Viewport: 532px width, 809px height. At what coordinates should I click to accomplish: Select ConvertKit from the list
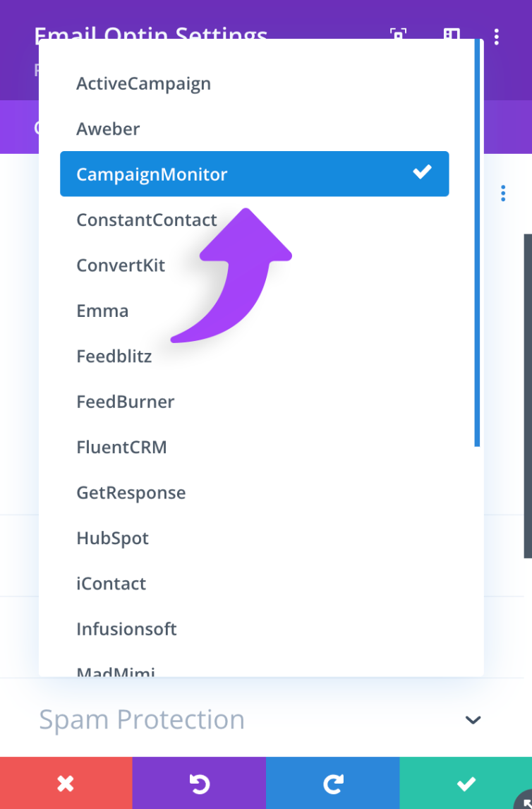[x=121, y=265]
